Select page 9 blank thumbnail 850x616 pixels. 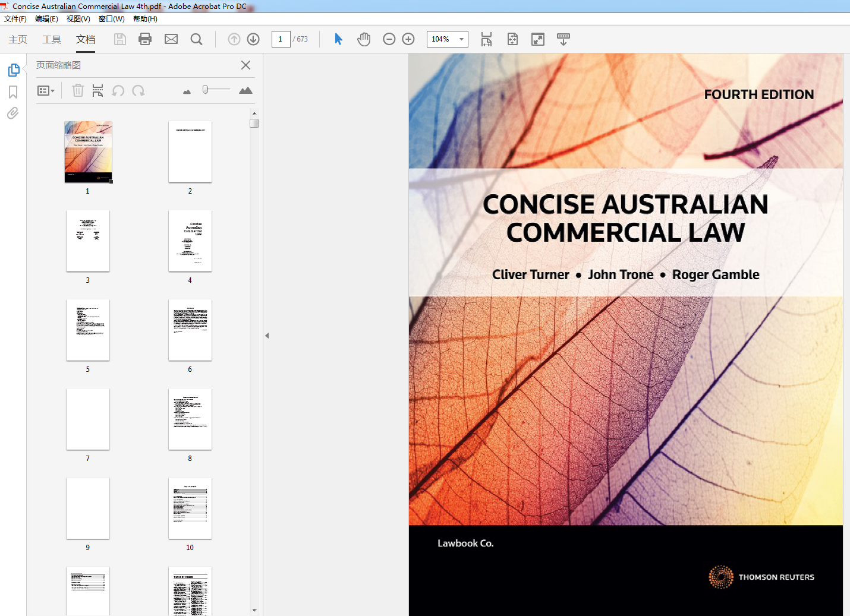click(x=88, y=508)
